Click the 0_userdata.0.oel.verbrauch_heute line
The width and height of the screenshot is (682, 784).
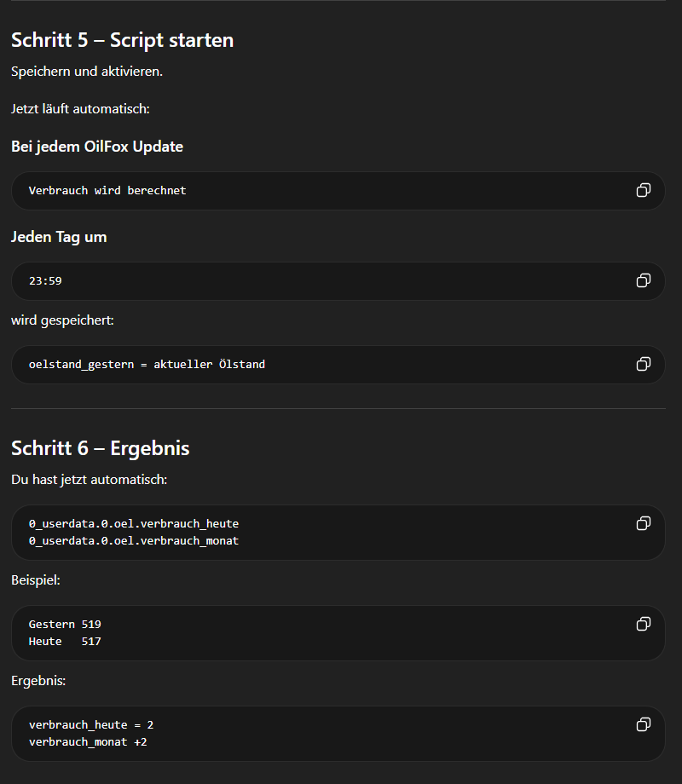pos(134,523)
